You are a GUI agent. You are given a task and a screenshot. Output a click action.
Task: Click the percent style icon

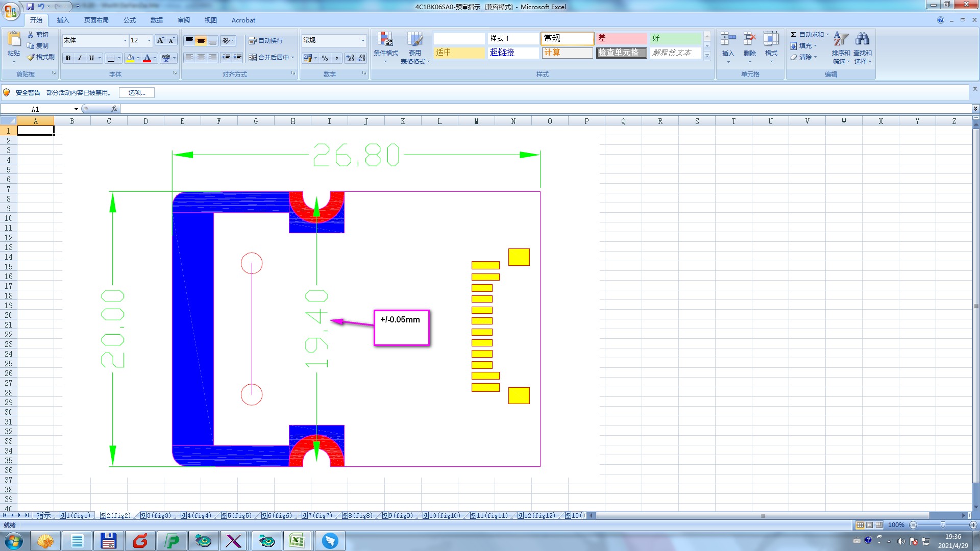[325, 58]
